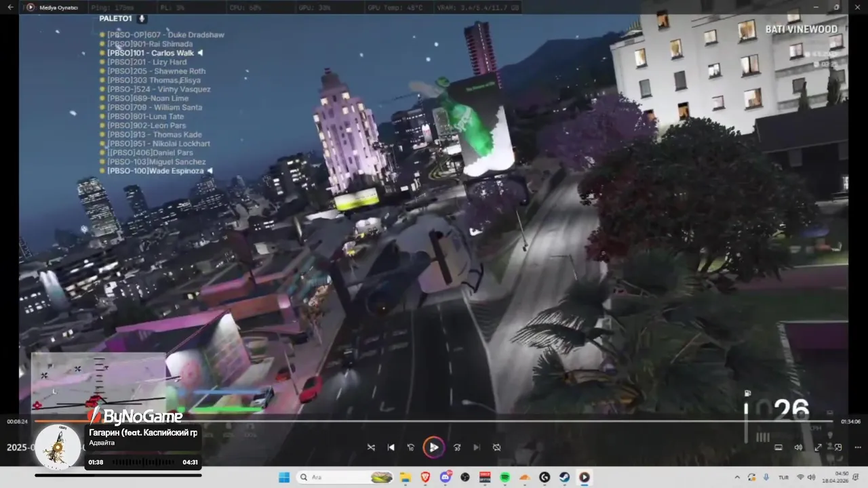Open the black circular app after Discord

[x=465, y=477]
